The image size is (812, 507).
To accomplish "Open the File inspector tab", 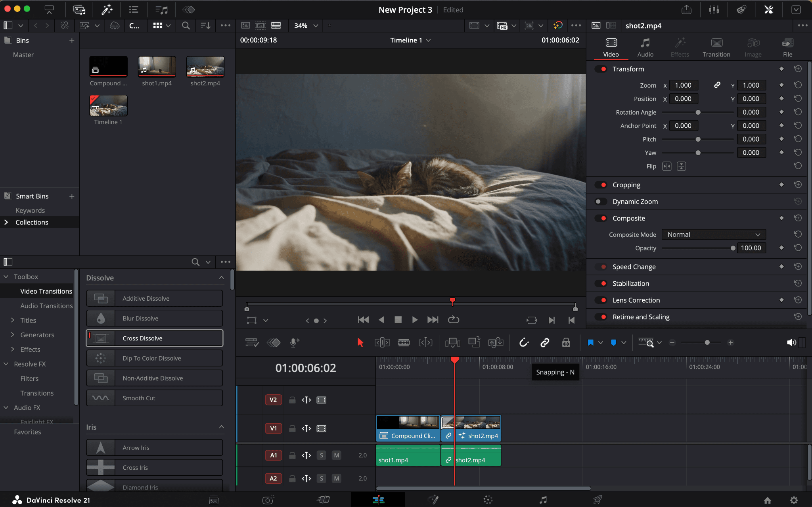I will point(787,47).
